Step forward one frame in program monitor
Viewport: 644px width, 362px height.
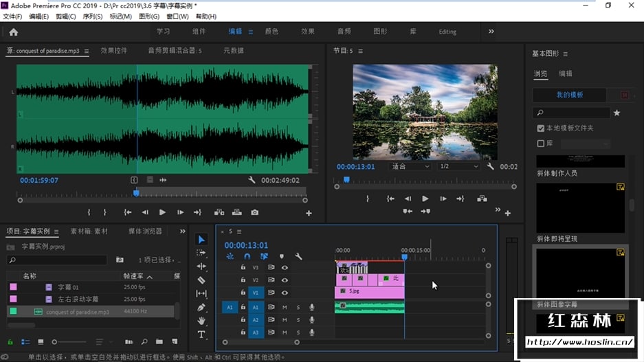click(x=443, y=199)
